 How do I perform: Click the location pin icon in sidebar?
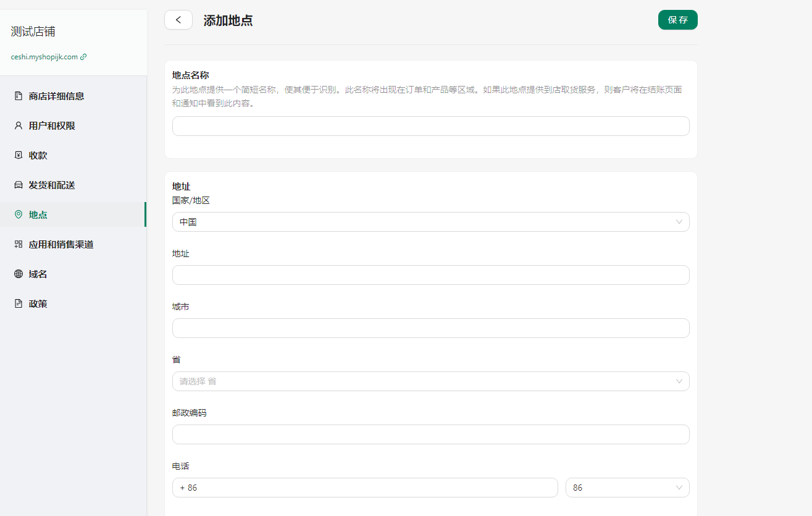(x=19, y=214)
